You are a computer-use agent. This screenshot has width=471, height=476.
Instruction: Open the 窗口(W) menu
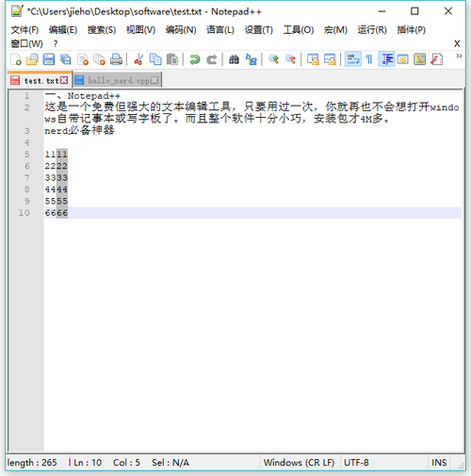[26, 43]
